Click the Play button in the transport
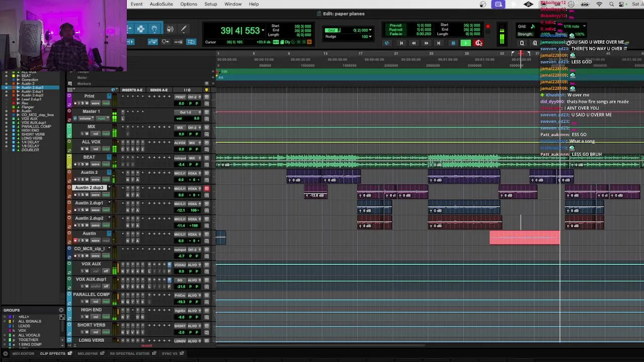The width and height of the screenshot is (644, 362). coord(465,43)
